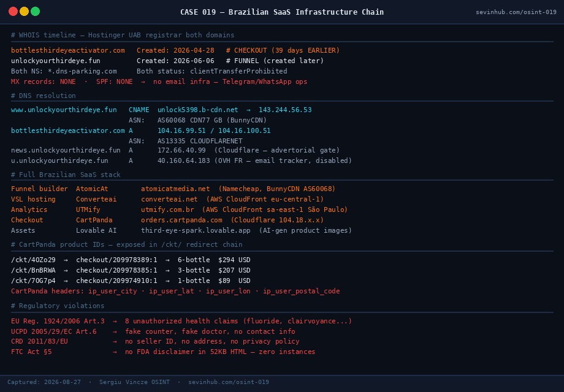564x392 pixels.
Task: Select 'Both NS: *.dns-parking.com' text
Action: 64,71
